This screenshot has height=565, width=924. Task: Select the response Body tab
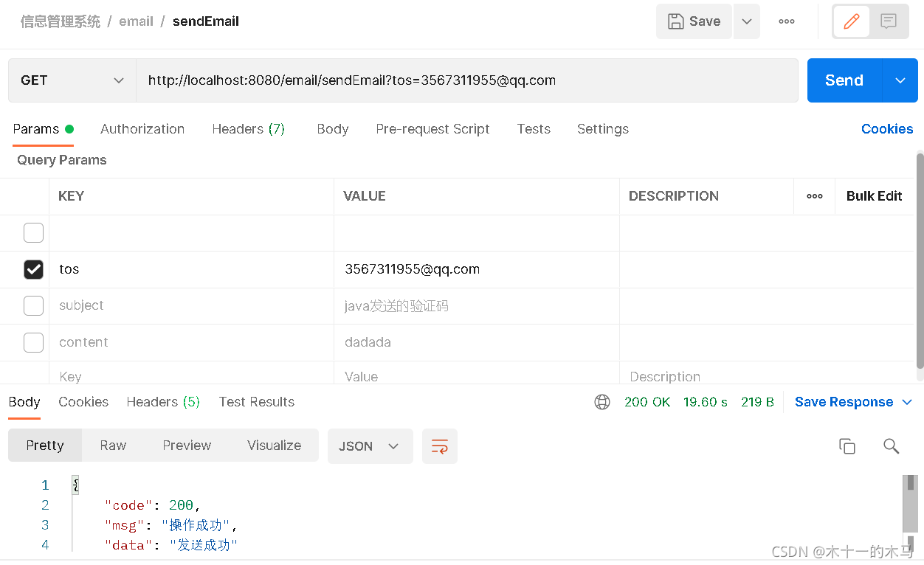[x=24, y=402]
